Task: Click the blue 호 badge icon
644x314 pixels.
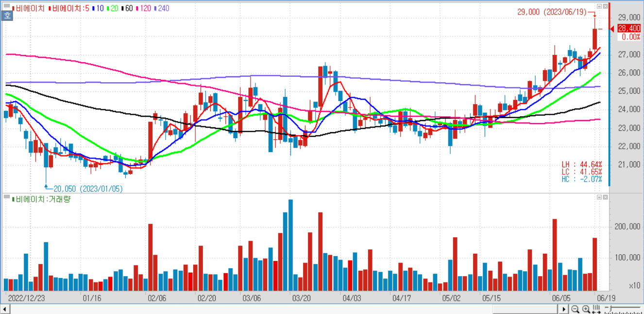Action: (7, 16)
